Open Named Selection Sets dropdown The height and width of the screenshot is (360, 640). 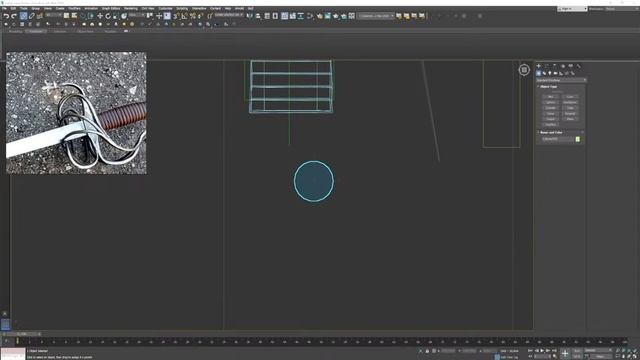click(229, 15)
